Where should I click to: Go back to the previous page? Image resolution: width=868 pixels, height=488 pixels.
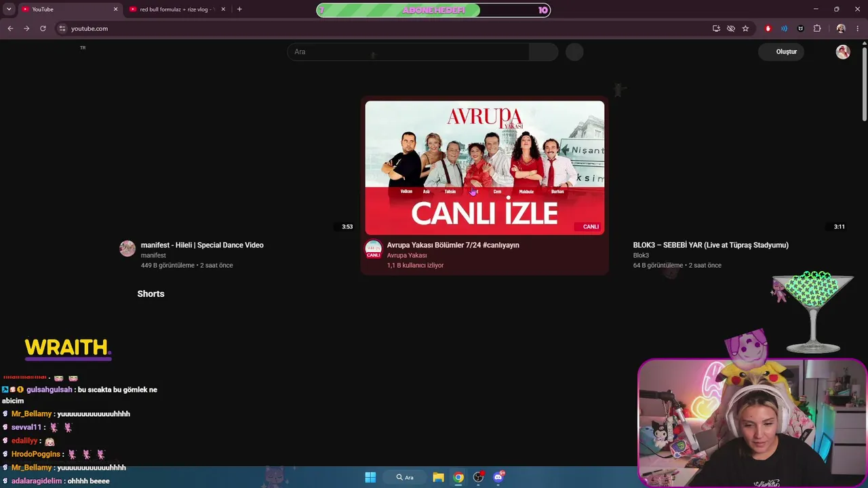(x=10, y=28)
